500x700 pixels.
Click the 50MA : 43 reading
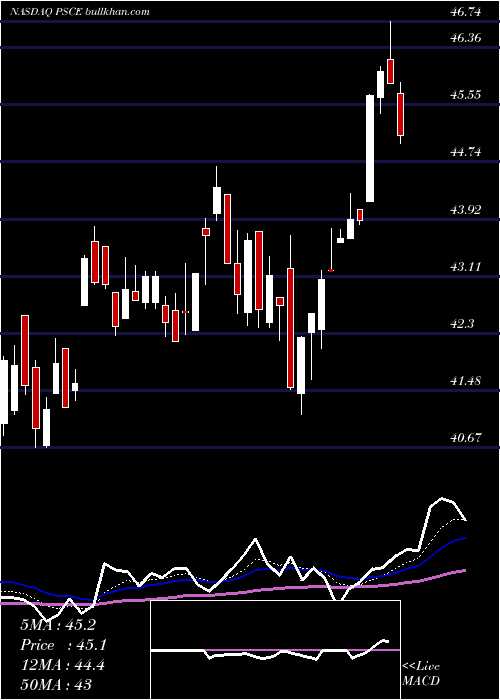tap(56, 684)
